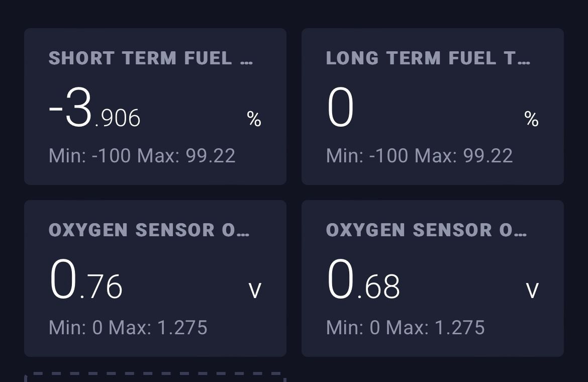
Task: Select the oxygen sensor card reading 0.76
Action: 155,278
